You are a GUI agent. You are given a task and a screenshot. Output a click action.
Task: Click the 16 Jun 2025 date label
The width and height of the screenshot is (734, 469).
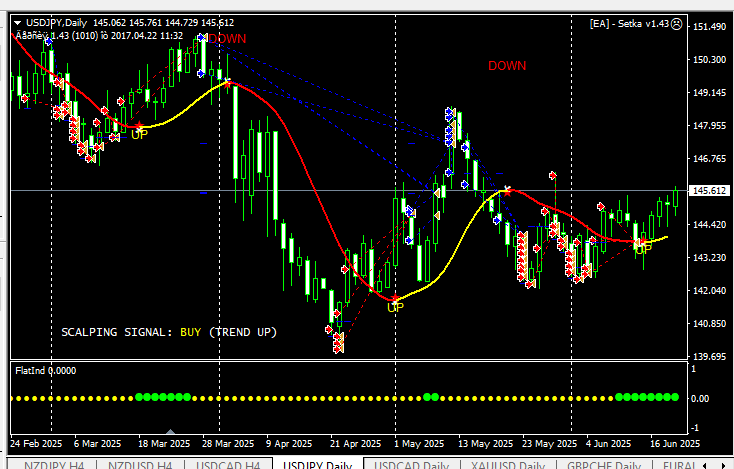coord(675,443)
